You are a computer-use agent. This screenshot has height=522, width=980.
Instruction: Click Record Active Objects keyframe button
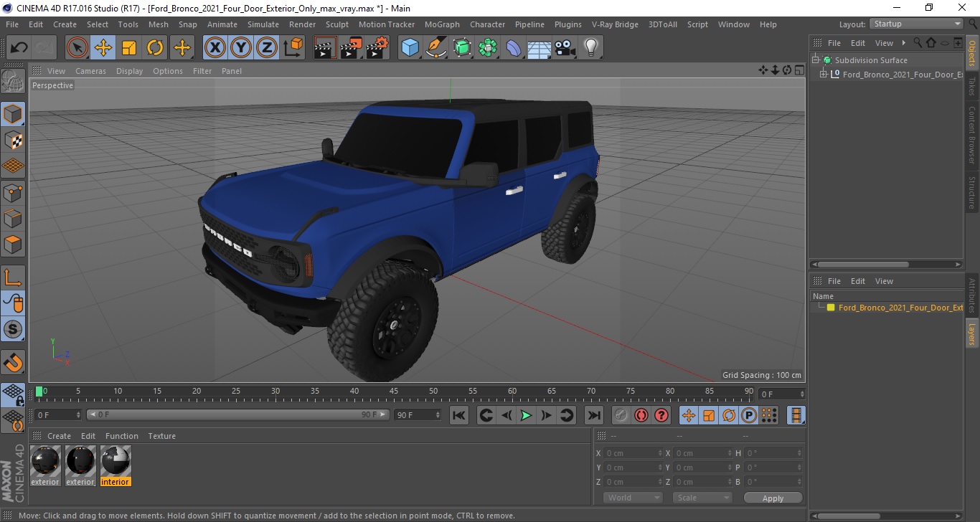point(621,415)
